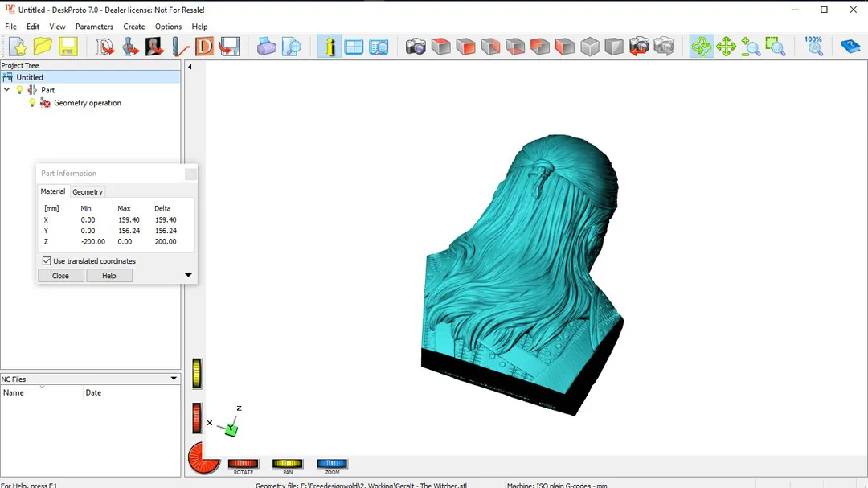Click the vertical red thumbwheel
This screenshot has width=868, height=488.
tap(197, 417)
